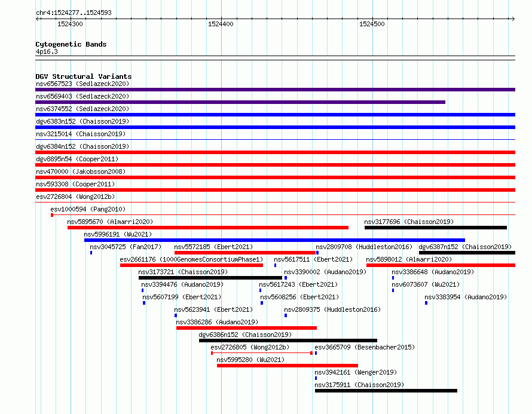Open nsv5607199 (Ebert2021) variant
The width and height of the screenshot is (532, 414).
(x=182, y=297)
